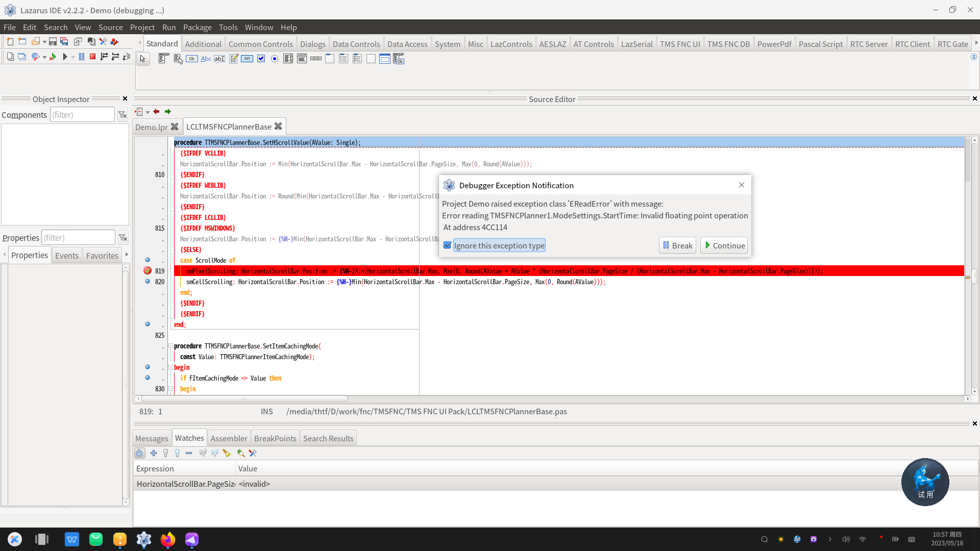Click Object Inspector tabs scroll right arrow
The height and width of the screenshot is (551, 980).
(x=127, y=255)
